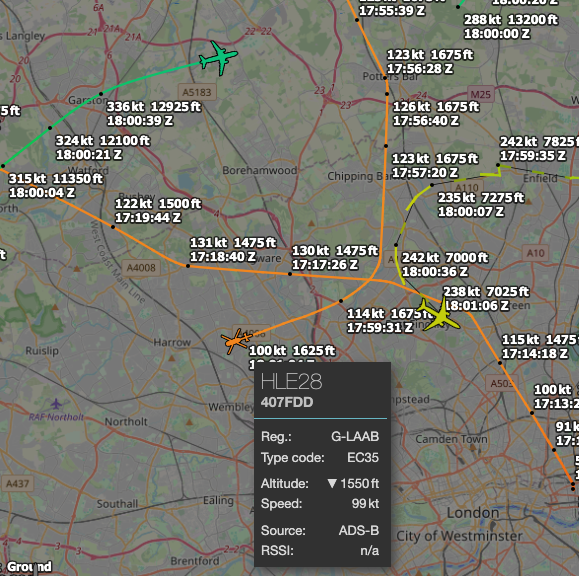
Task: Click the Borehamwood place name
Action: pos(260,170)
